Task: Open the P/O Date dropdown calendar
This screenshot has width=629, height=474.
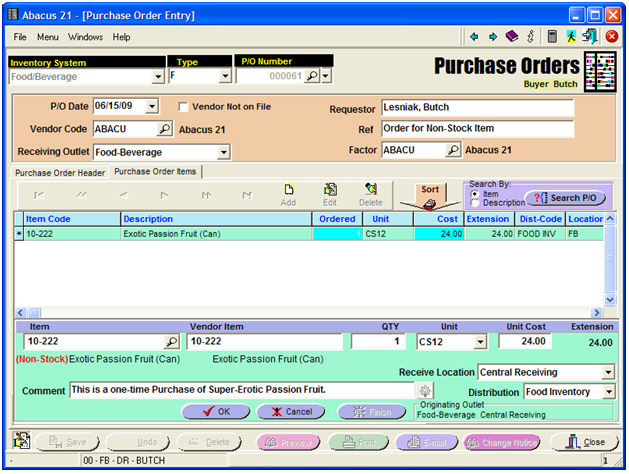Action: [x=151, y=107]
